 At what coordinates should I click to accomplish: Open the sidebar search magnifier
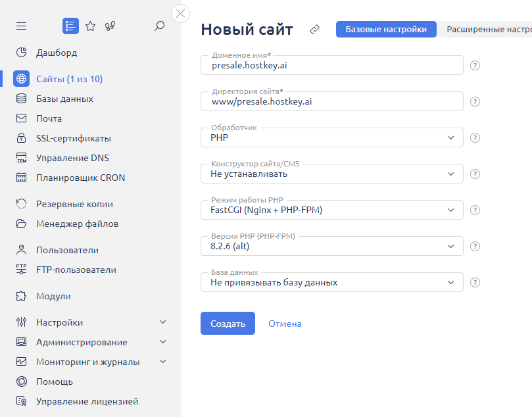[x=159, y=26]
